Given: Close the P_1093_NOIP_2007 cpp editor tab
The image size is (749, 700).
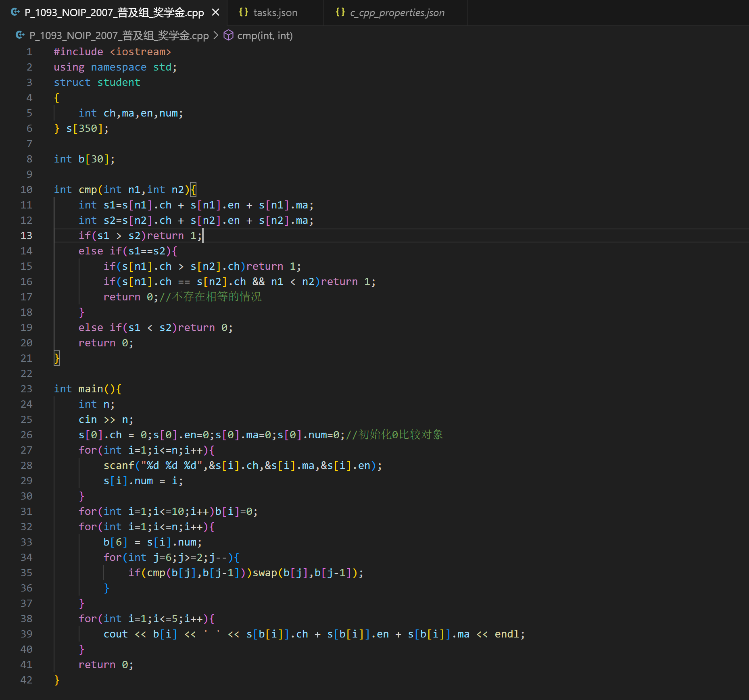Looking at the screenshot, I should point(216,12).
